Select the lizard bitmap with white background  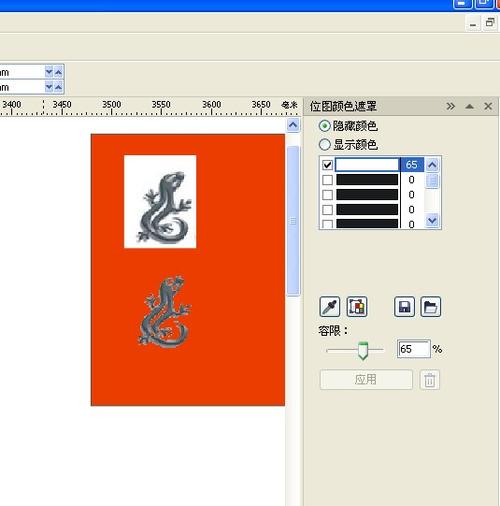(160, 202)
